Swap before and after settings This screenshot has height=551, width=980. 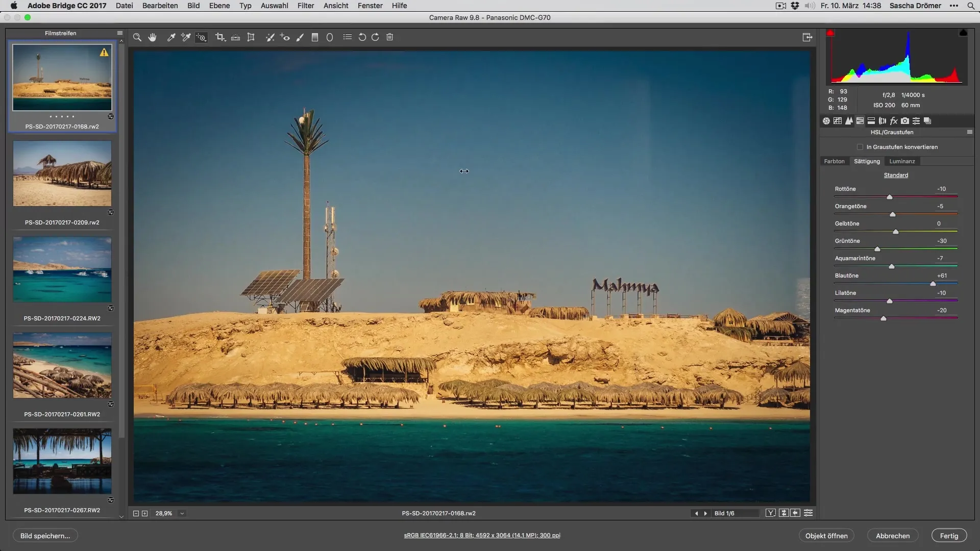(784, 513)
